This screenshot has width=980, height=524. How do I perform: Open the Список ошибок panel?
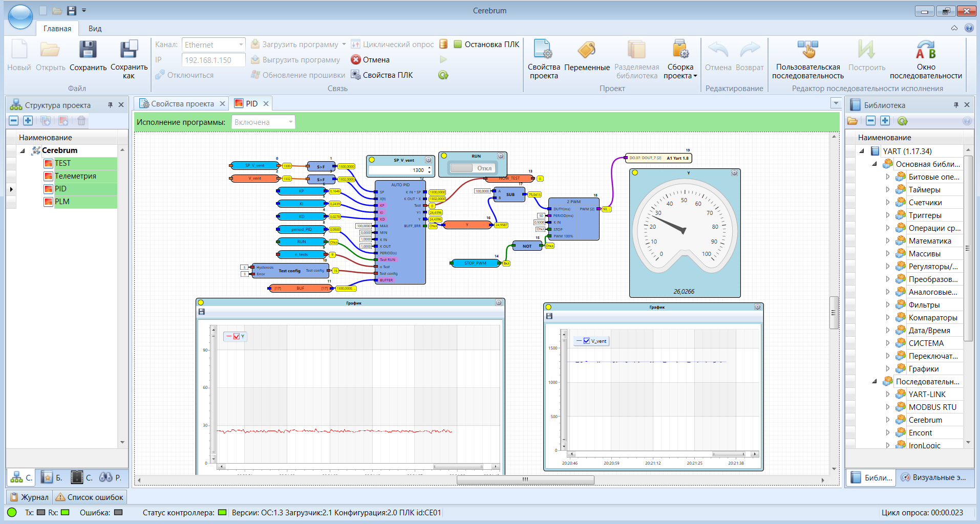pyautogui.click(x=90, y=497)
